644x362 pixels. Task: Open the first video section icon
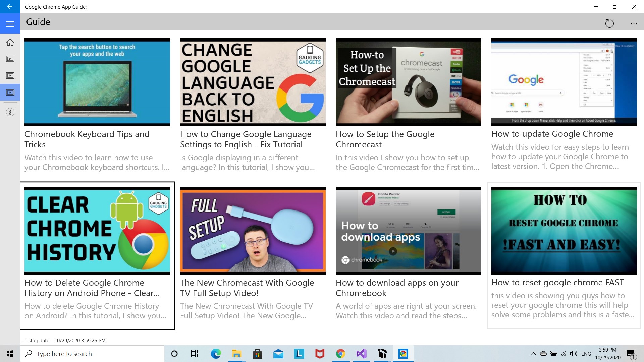click(x=10, y=59)
